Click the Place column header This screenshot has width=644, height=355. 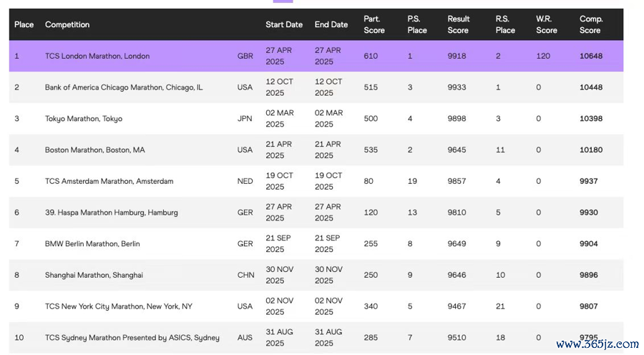tap(24, 24)
